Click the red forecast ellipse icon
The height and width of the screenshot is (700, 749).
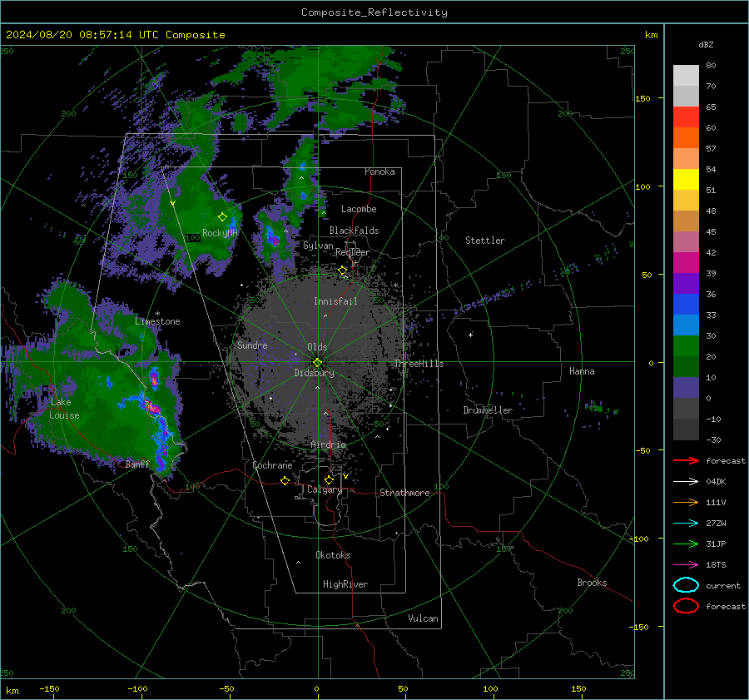pyautogui.click(x=686, y=606)
